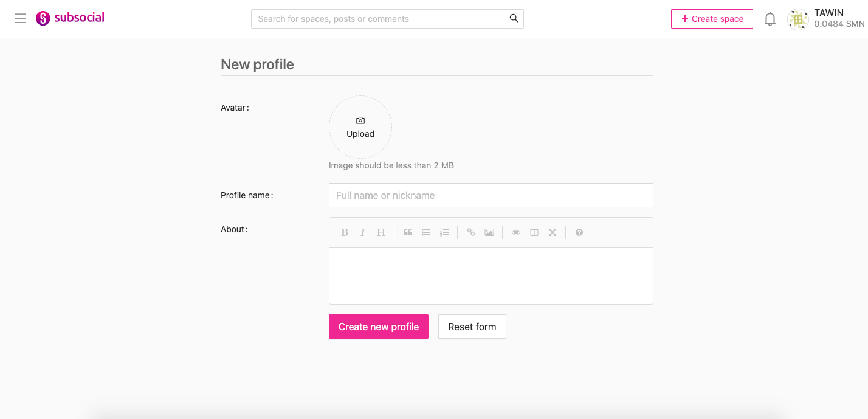
Task: Click the Profile name input field
Action: [491, 195]
